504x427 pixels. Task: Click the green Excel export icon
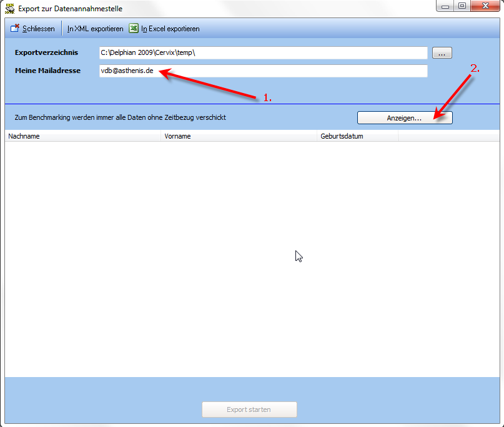[134, 29]
